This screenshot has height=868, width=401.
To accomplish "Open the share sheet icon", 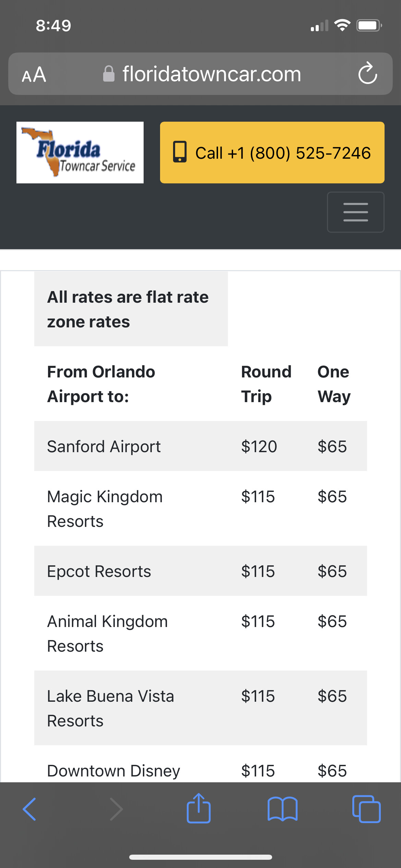I will pos(199,808).
